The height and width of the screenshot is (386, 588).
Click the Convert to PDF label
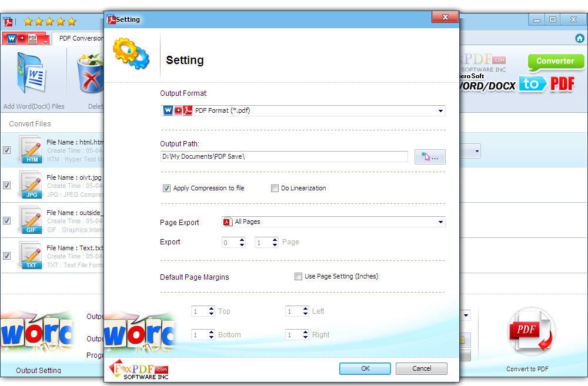coord(527,369)
